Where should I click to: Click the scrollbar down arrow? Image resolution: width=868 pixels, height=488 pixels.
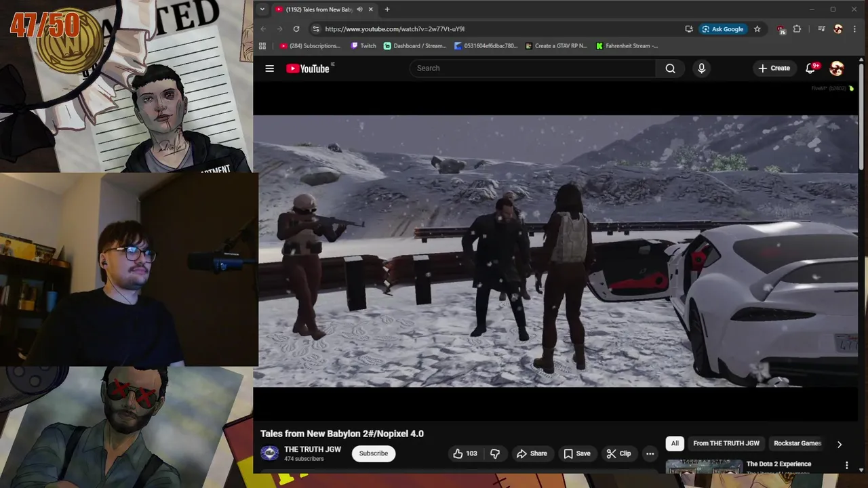(x=863, y=469)
